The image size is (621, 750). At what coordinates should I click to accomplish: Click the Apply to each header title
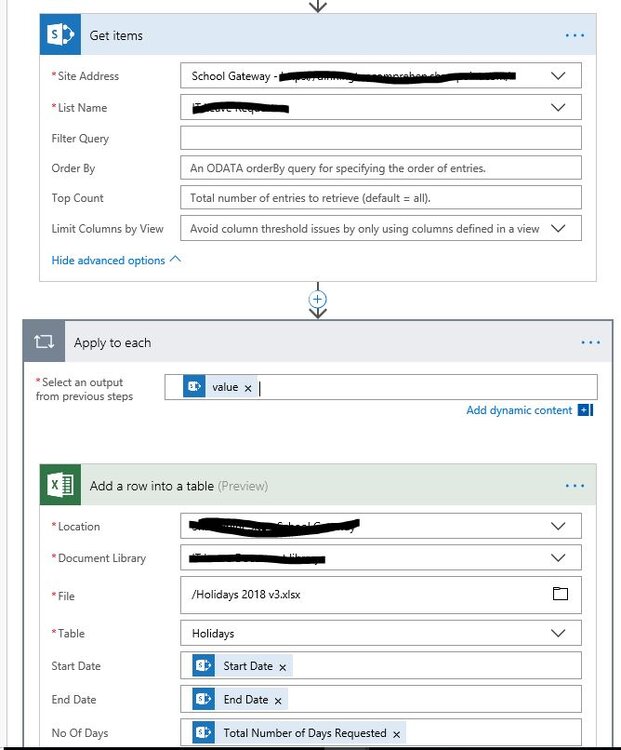[112, 343]
